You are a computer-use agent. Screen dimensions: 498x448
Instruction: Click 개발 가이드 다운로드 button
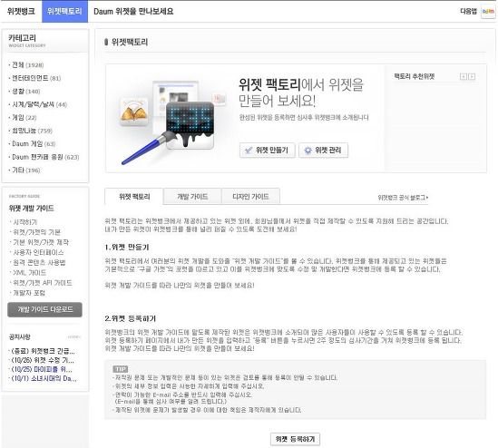pyautogui.click(x=44, y=309)
